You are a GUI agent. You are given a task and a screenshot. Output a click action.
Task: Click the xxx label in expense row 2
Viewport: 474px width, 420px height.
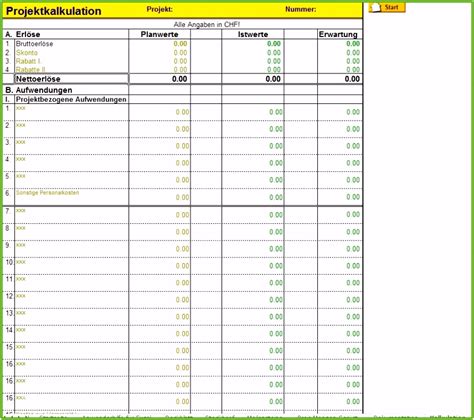[x=21, y=125]
